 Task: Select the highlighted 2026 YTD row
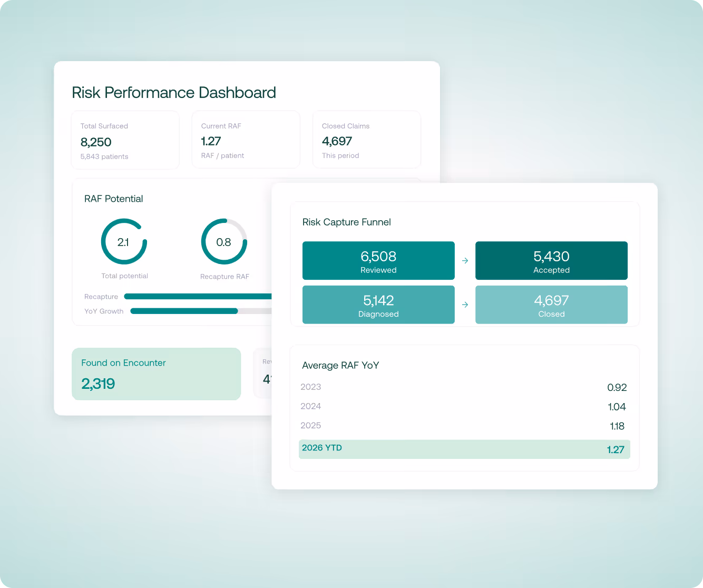coord(464,449)
